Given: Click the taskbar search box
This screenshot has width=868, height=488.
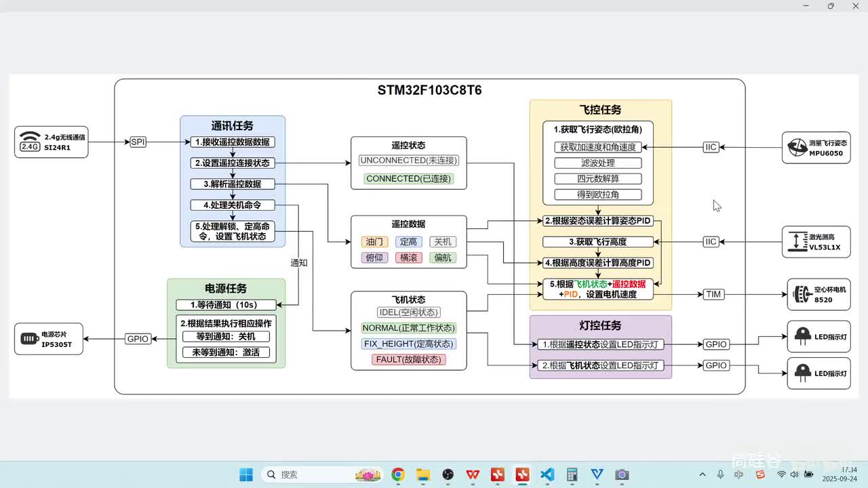Looking at the screenshot, I should pyautogui.click(x=323, y=474).
